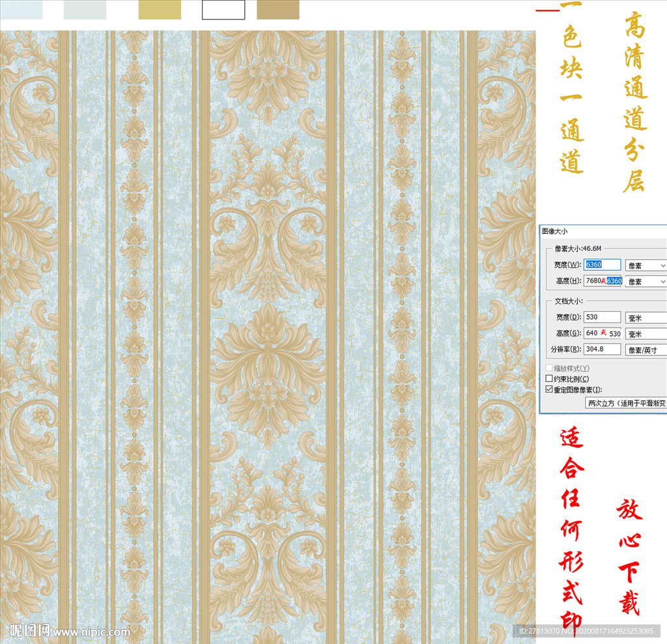Pick the yellow-gold color swatch
Image resolution: width=667 pixels, height=644 pixels.
160,10
